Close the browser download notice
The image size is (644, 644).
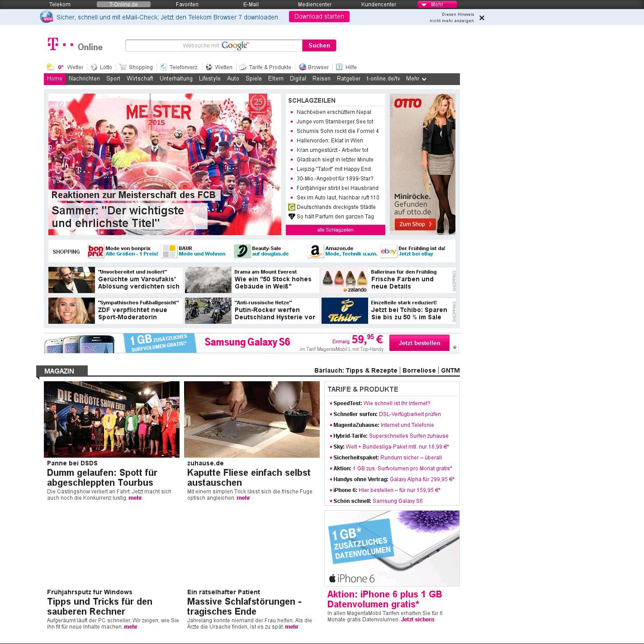click(x=482, y=18)
